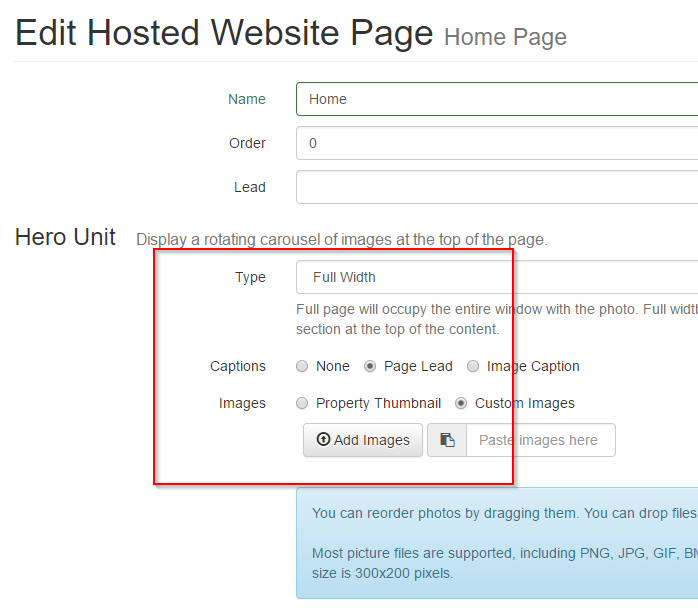
Task: Select the Image Caption radio button
Action: [473, 366]
